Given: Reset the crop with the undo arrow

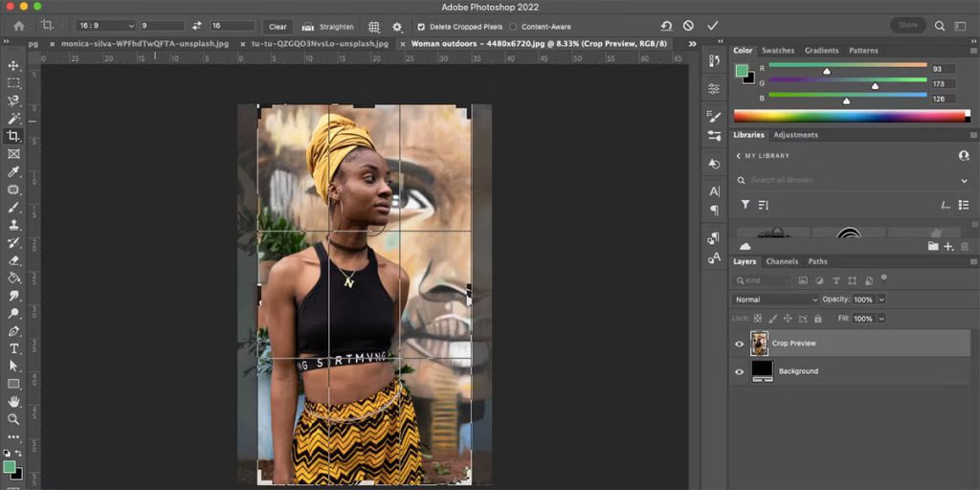Looking at the screenshot, I should coord(666,26).
